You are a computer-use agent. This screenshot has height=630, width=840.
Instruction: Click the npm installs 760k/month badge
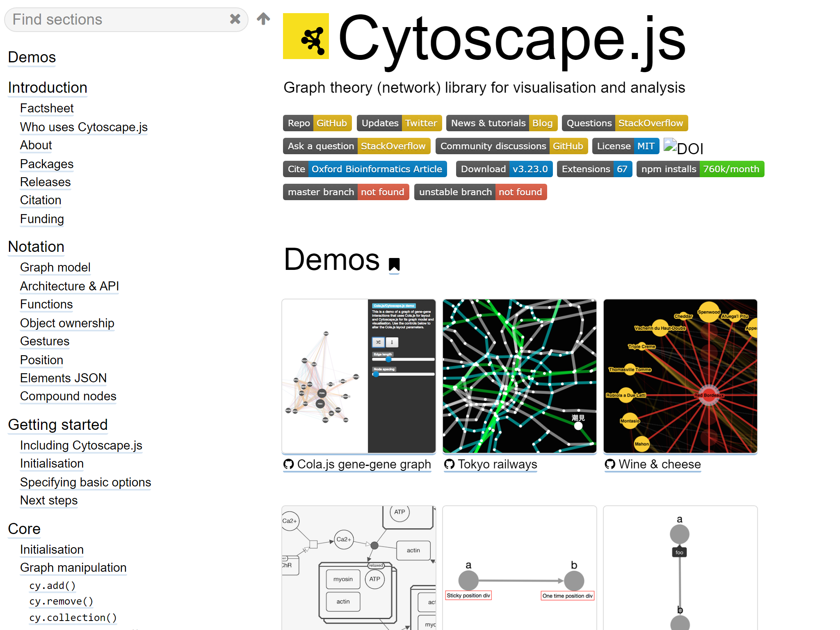coord(701,169)
